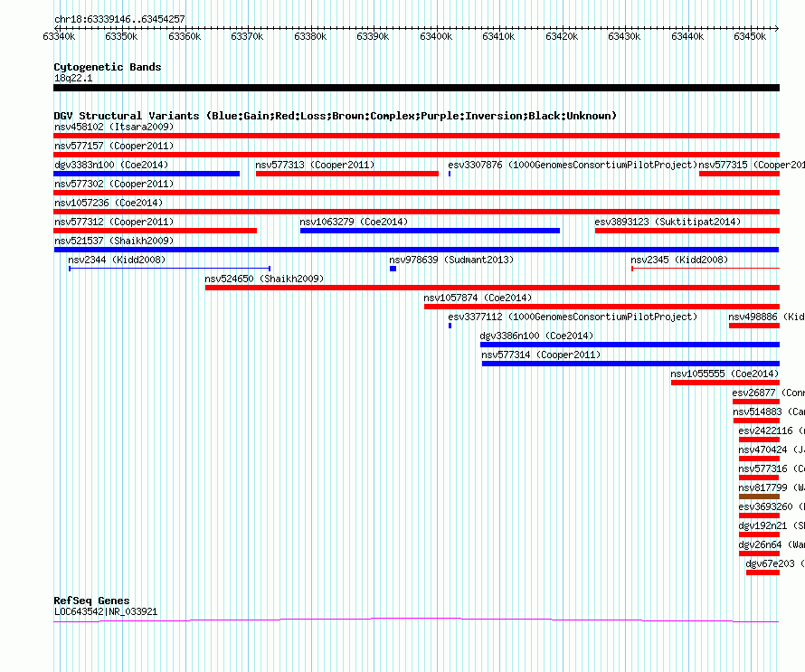Image resolution: width=805 pixels, height=672 pixels.
Task: Click the dgv192n21 variant label
Action: (772, 525)
